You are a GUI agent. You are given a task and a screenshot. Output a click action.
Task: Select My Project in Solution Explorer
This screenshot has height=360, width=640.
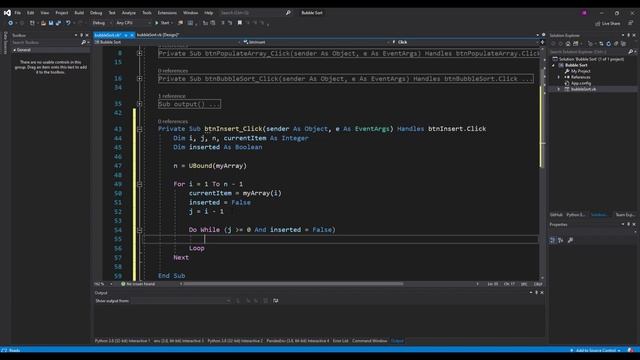[x=580, y=71]
